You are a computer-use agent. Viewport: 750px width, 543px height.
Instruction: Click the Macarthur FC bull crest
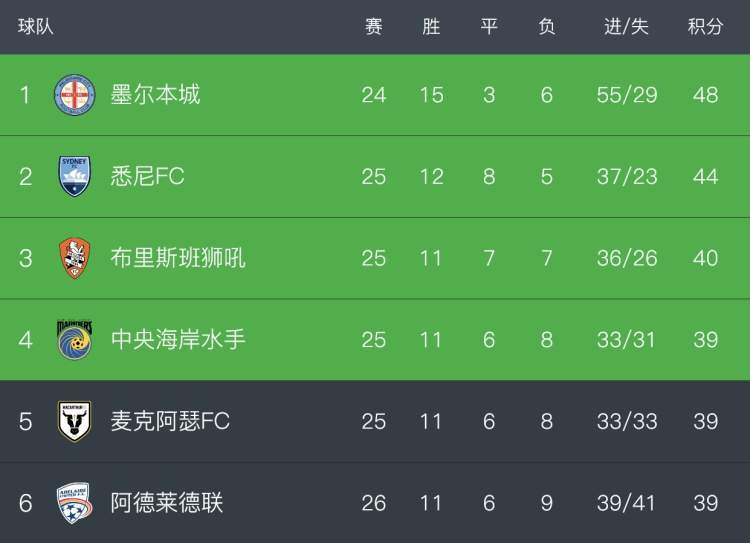pos(75,421)
